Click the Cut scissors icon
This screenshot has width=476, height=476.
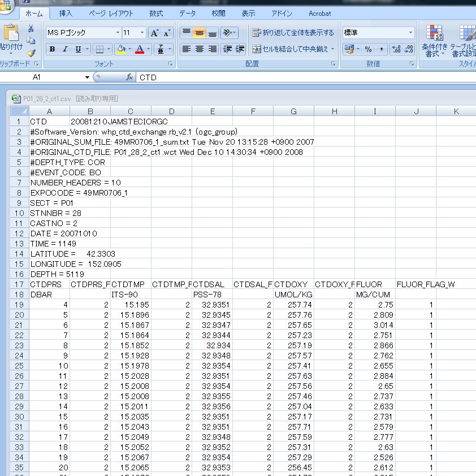coord(31,29)
